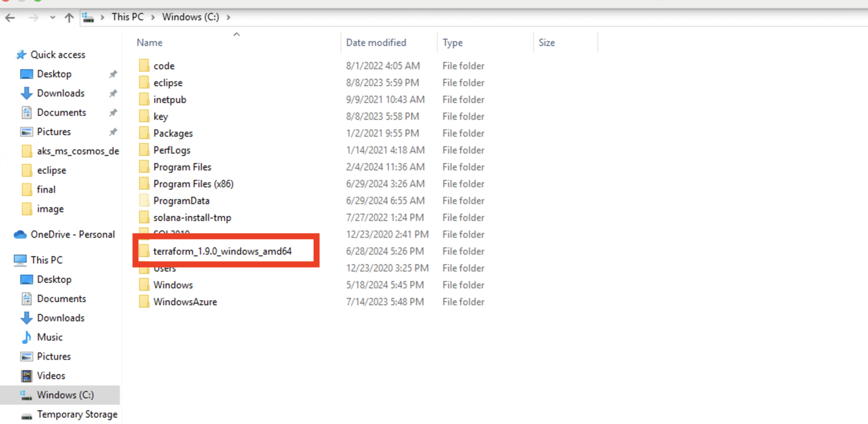This screenshot has height=424, width=868.
Task: Open Temporary Storage drive in sidebar
Action: tap(76, 414)
